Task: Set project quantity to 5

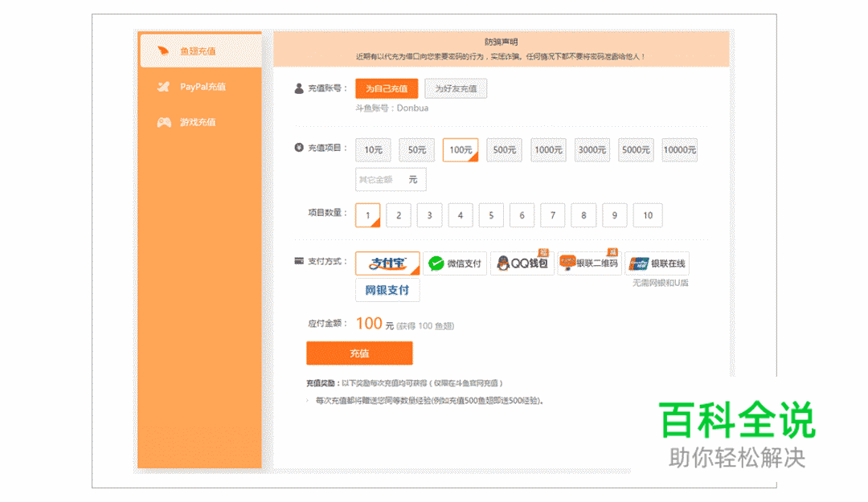Action: coord(490,215)
